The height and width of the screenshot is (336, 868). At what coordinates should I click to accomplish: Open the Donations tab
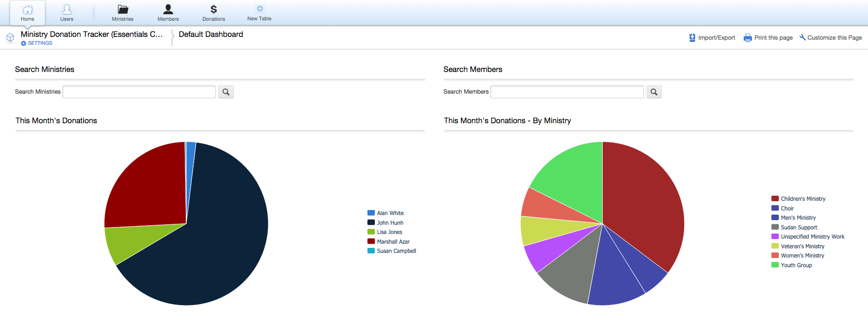pos(214,13)
